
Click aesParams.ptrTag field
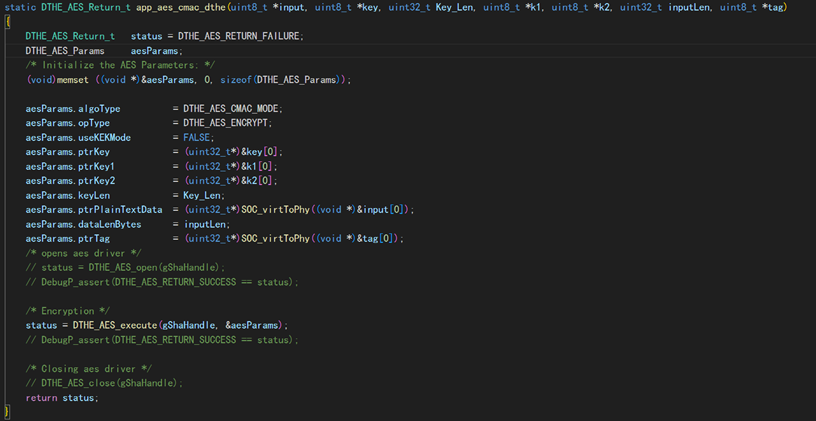[x=68, y=239]
